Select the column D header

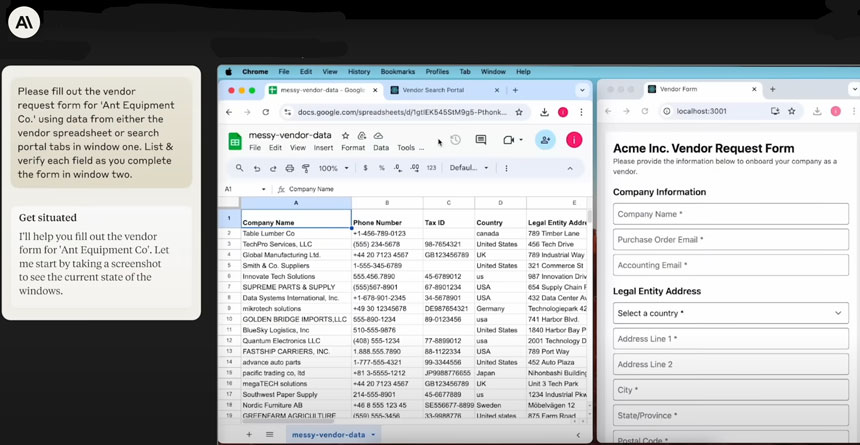(500, 203)
